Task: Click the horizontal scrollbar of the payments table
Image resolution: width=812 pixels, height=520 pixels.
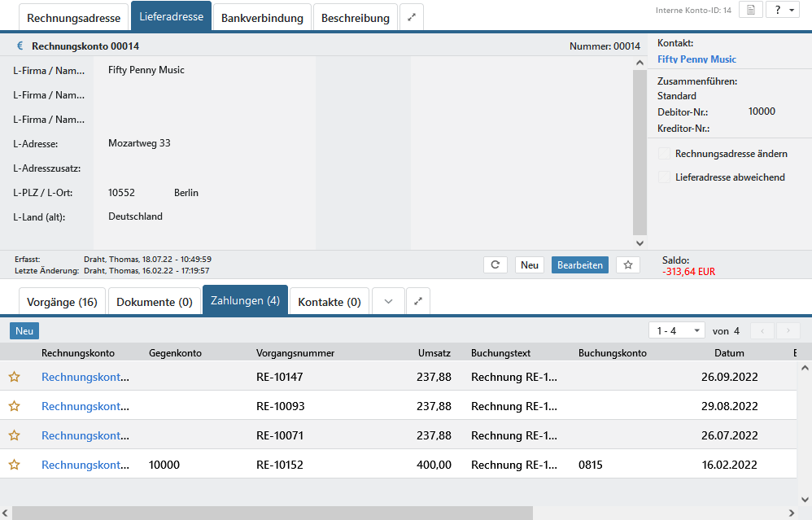Action: [x=273, y=513]
